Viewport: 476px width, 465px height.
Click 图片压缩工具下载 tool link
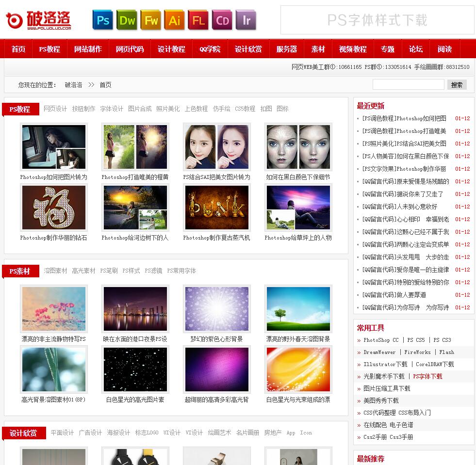(387, 388)
